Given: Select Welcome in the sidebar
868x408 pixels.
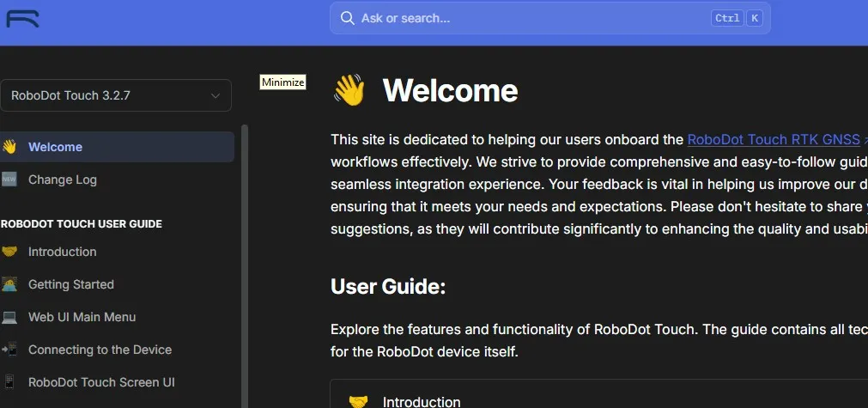Looking at the screenshot, I should [x=116, y=147].
